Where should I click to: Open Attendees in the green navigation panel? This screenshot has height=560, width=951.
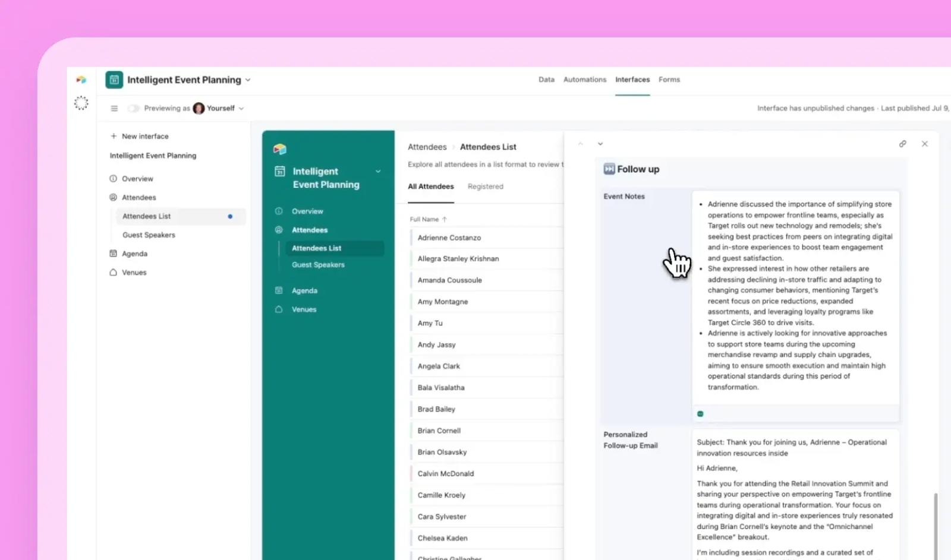point(310,230)
